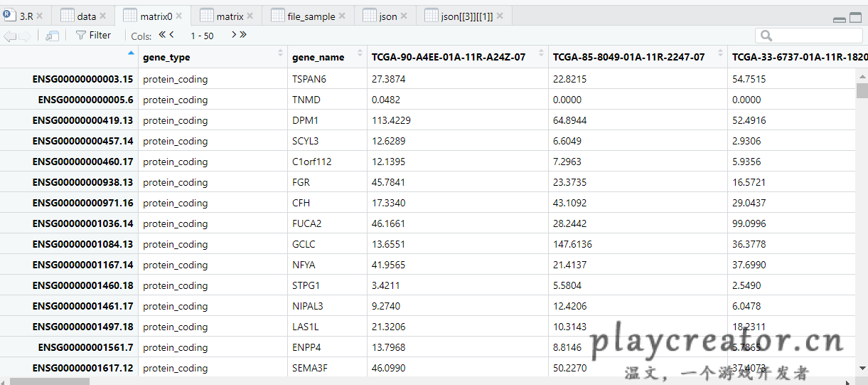Click the show in new window icon
Screen dimensions: 868x385
click(52, 36)
